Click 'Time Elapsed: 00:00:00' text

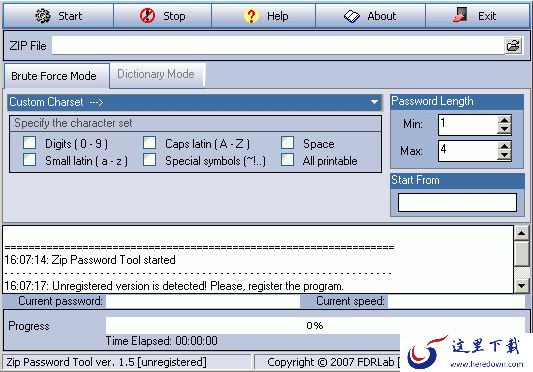[x=161, y=341]
